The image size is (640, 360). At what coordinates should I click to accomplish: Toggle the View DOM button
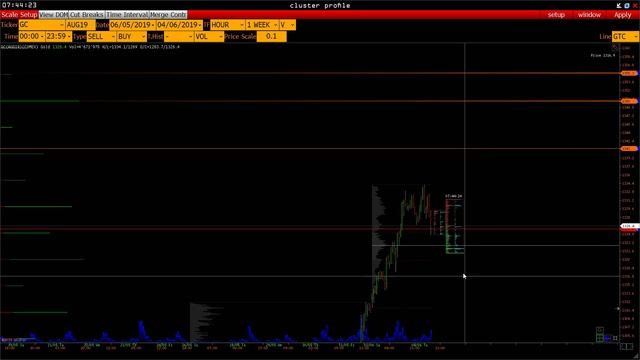click(53, 15)
